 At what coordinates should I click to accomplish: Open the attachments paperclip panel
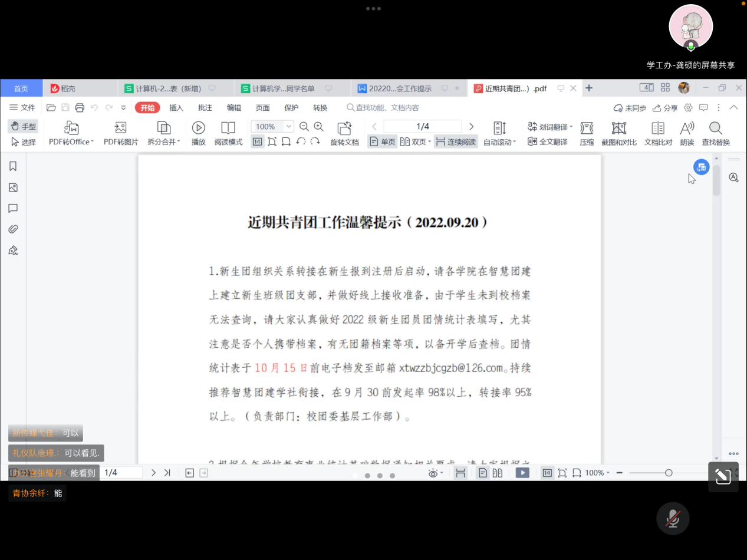(13, 229)
